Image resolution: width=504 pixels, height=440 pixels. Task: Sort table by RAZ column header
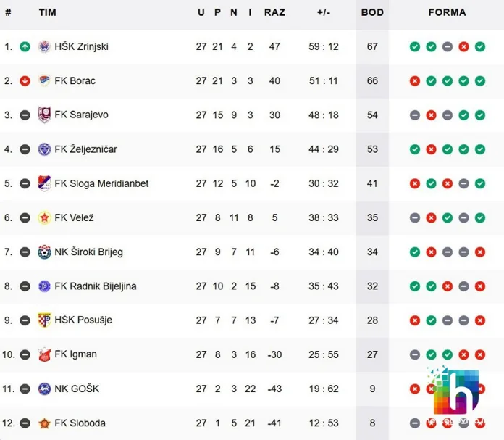coord(274,12)
